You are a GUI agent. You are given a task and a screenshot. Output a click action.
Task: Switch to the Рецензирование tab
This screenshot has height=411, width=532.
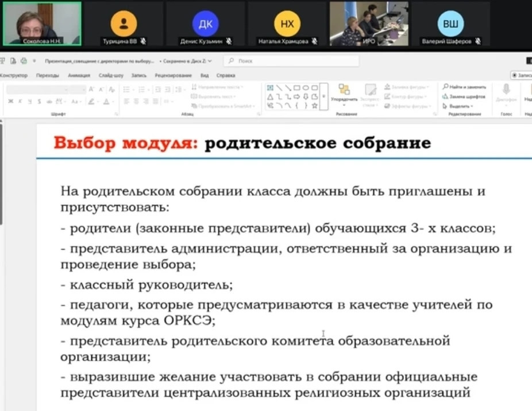[x=172, y=75]
